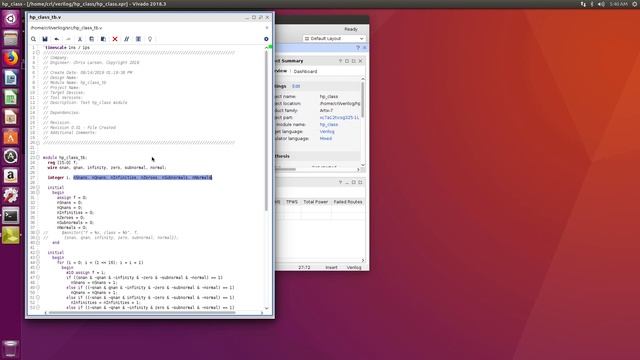Open Amazon launcher in the dock

[11, 176]
